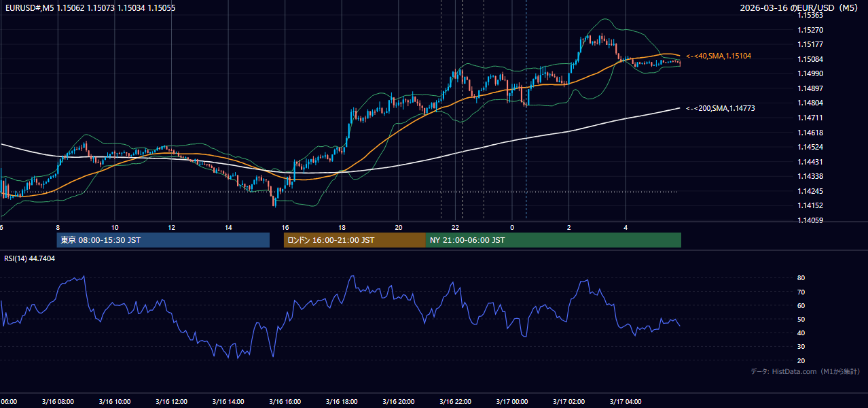Click the 3/17 00:00 date label
This screenshot has height=408, width=868.
coord(512,401)
